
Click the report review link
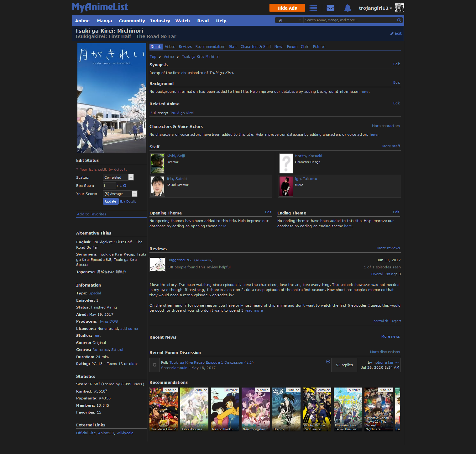coord(396,321)
